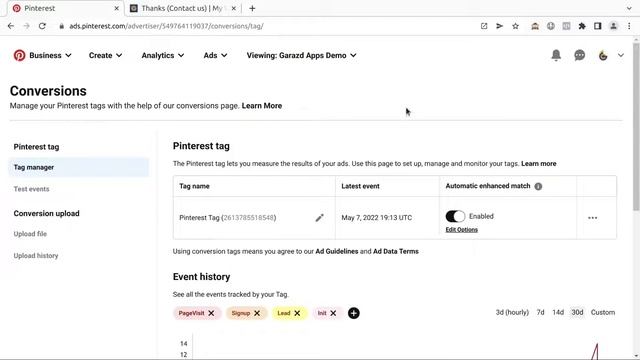Edit the Pinterest Tag name pencil icon

[x=320, y=218]
